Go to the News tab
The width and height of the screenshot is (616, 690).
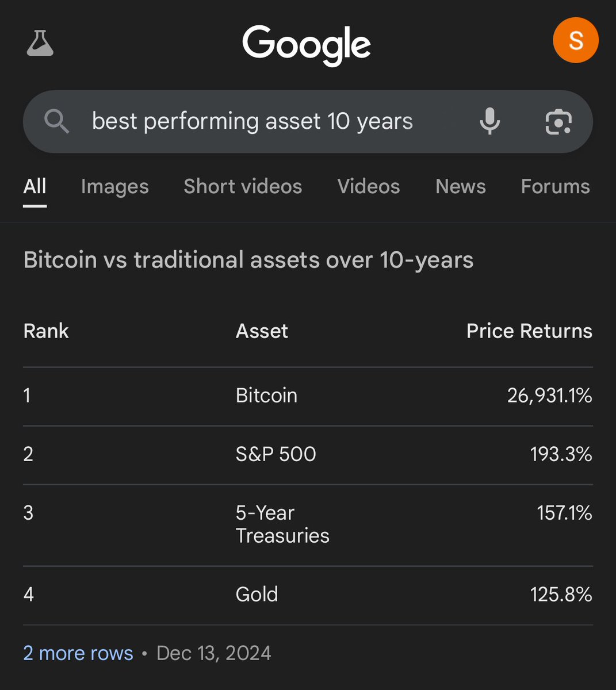point(461,186)
